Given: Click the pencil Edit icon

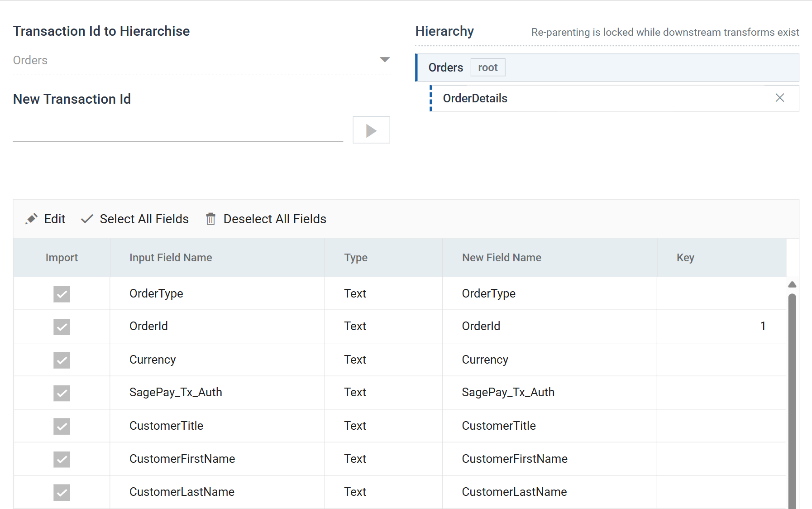Looking at the screenshot, I should [x=31, y=219].
